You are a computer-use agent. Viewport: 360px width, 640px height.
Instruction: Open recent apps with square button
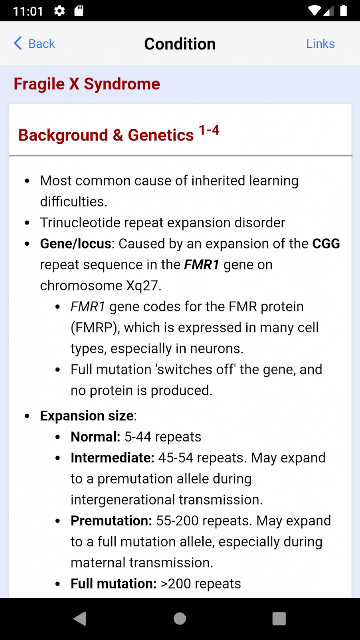point(279,619)
